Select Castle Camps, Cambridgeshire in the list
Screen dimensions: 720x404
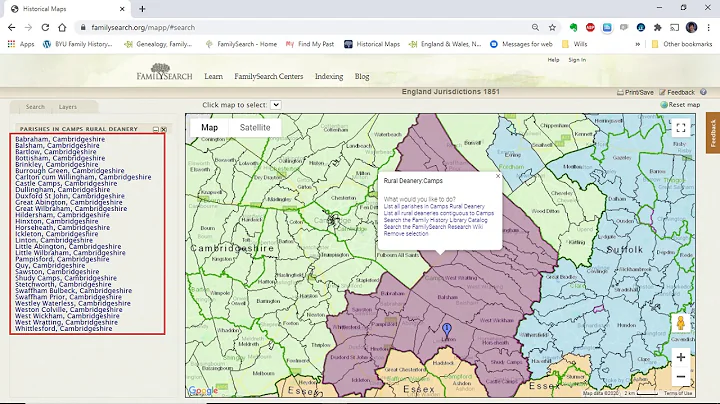[66, 183]
